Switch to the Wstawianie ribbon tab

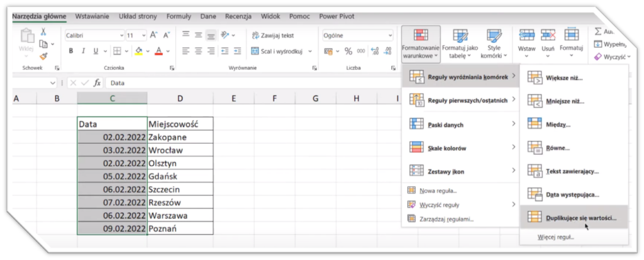91,16
